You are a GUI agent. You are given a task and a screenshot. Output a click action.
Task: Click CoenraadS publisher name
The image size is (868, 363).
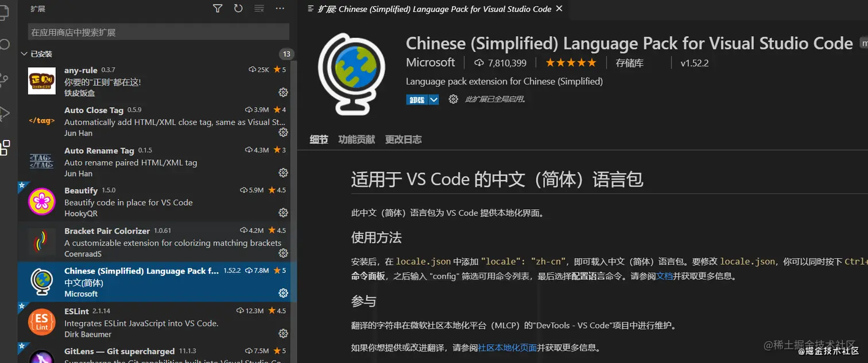(x=83, y=253)
